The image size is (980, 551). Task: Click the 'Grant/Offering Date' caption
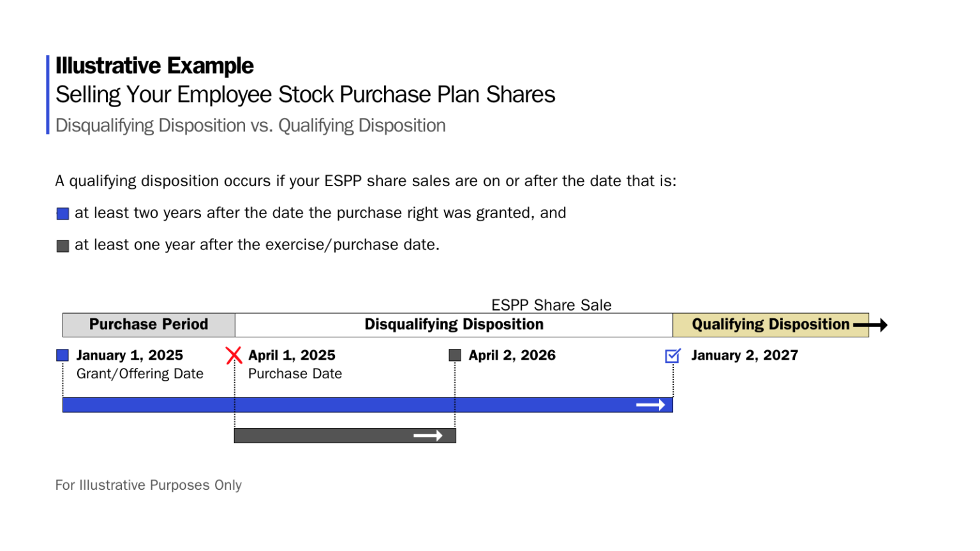point(140,374)
